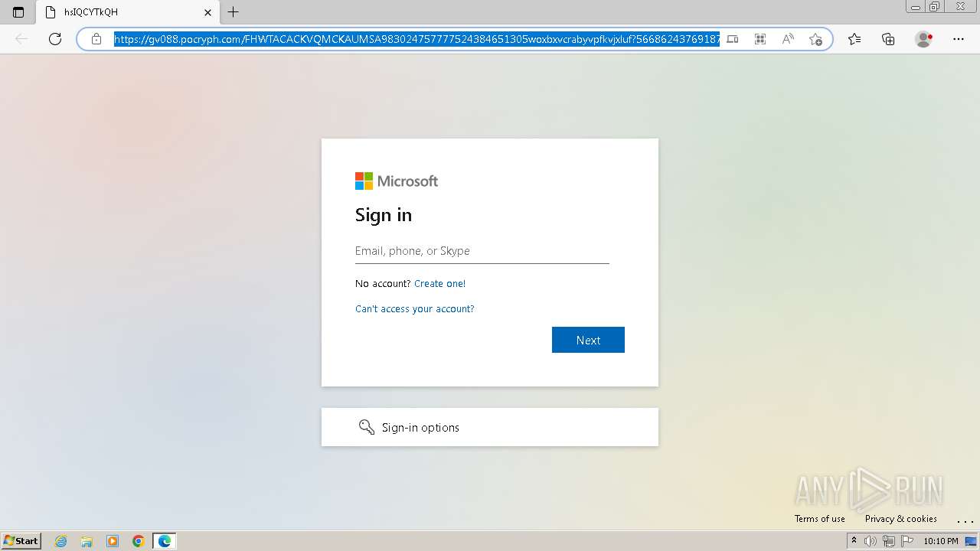Screen dimensions: 980x551
Task: Open the Favorites list
Action: pos(854,39)
